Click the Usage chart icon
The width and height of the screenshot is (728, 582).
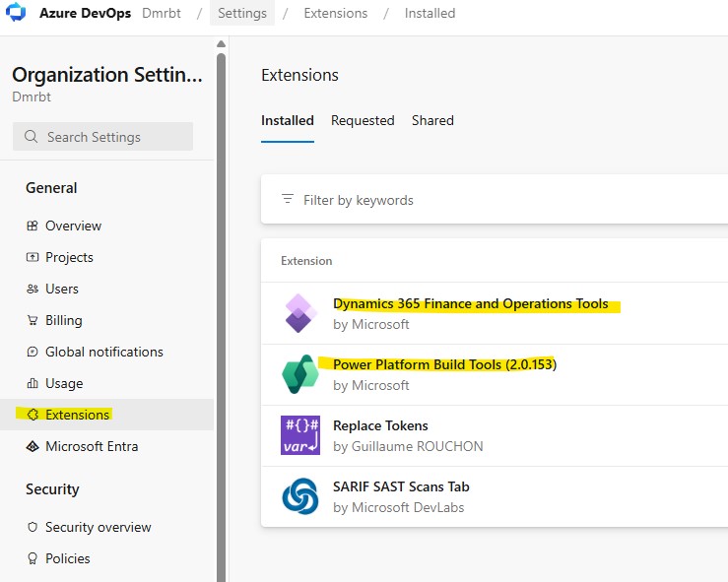[33, 383]
